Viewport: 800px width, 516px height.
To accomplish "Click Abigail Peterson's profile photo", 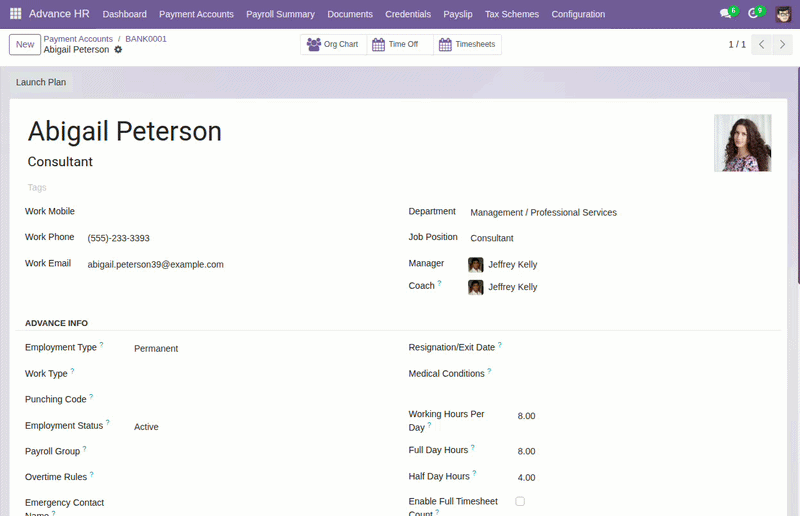I will [742, 143].
